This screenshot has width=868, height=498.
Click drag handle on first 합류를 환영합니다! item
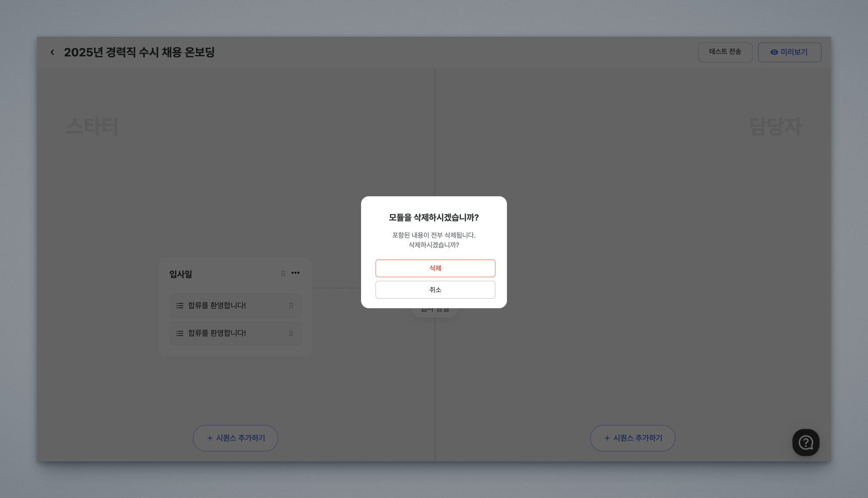[x=291, y=305]
